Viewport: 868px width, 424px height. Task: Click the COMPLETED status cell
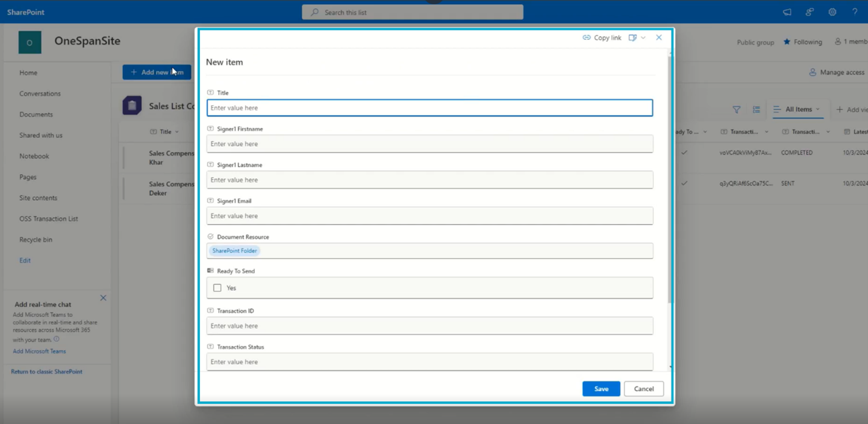[797, 153]
